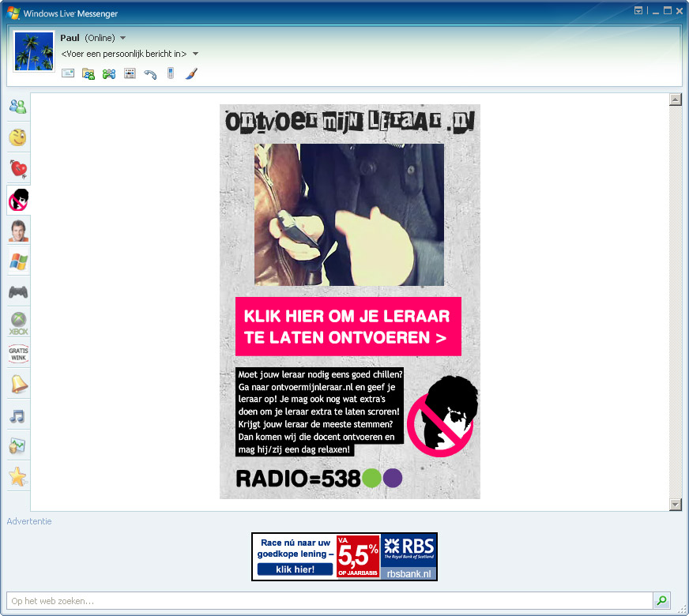The height and width of the screenshot is (616, 689).
Task: Click the add contact people icon
Action: (x=109, y=73)
